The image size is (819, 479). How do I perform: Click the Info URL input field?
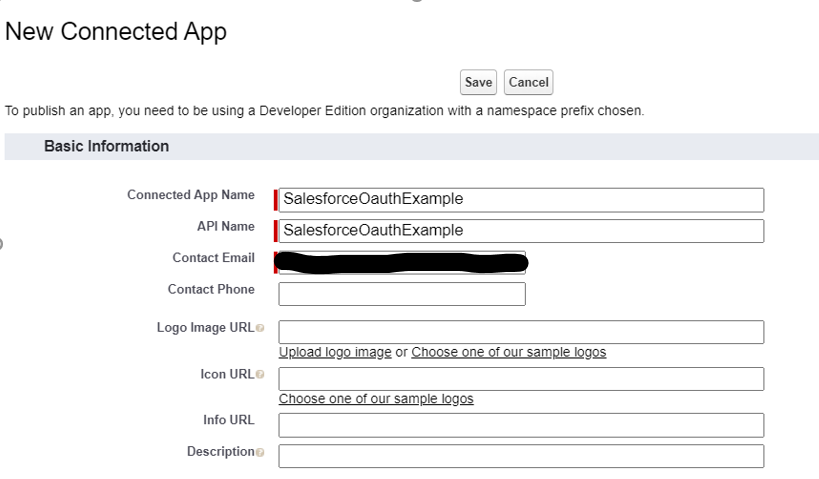(x=521, y=425)
